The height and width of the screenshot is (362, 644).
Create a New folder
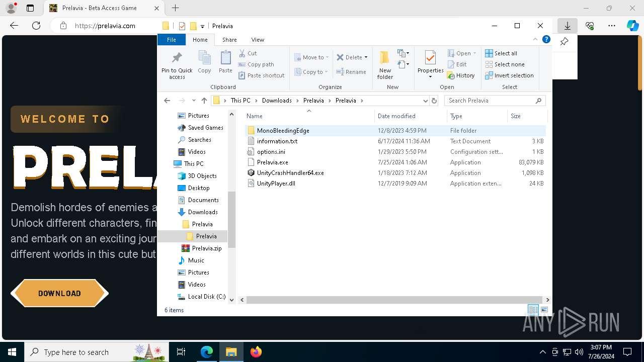385,65
